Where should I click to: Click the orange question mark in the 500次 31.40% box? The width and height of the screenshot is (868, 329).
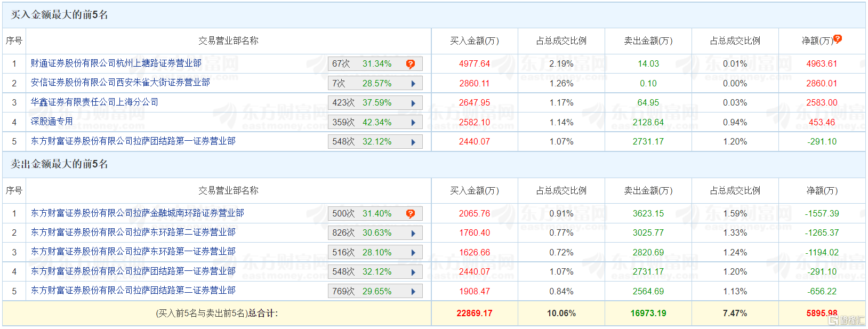pyautogui.click(x=410, y=214)
